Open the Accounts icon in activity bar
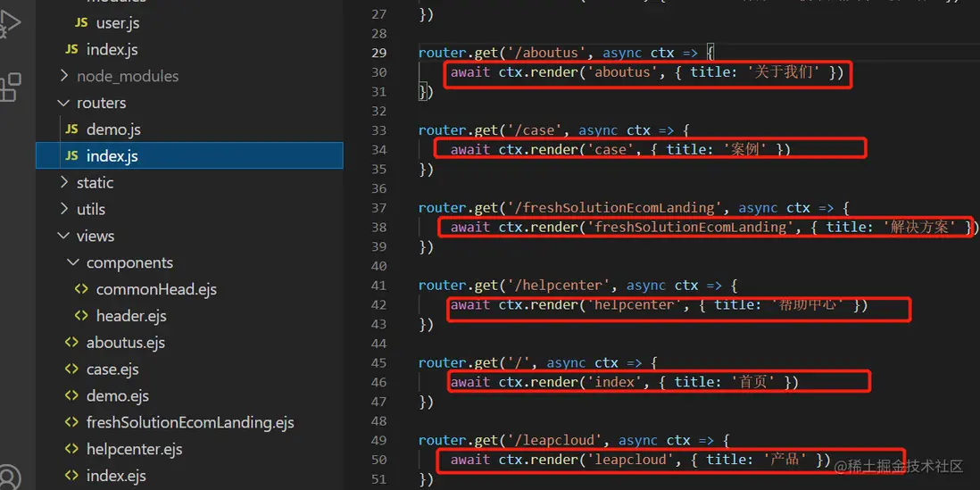 coord(9,478)
